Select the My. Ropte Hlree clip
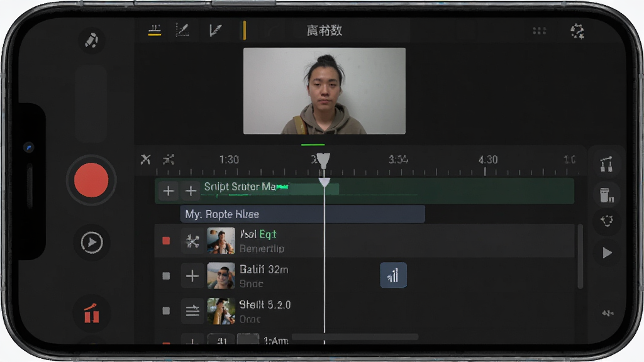Screen dimensions: 644x362 [303, 214]
